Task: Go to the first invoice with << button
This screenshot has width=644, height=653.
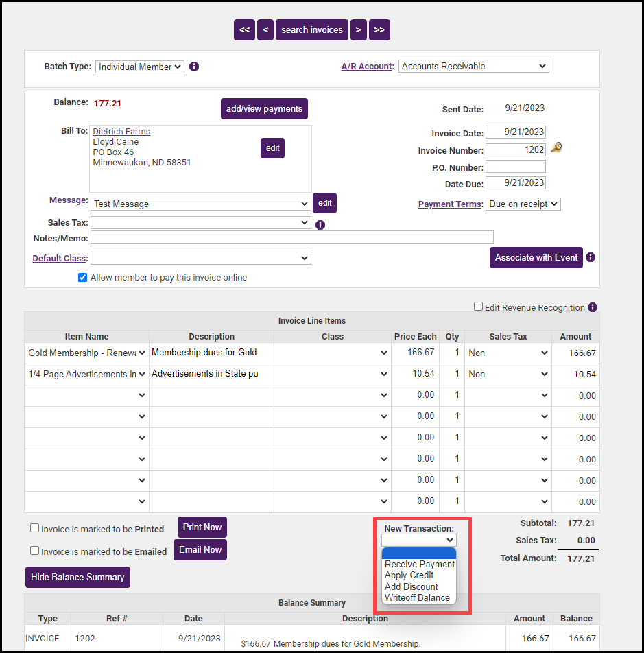Action: tap(244, 30)
